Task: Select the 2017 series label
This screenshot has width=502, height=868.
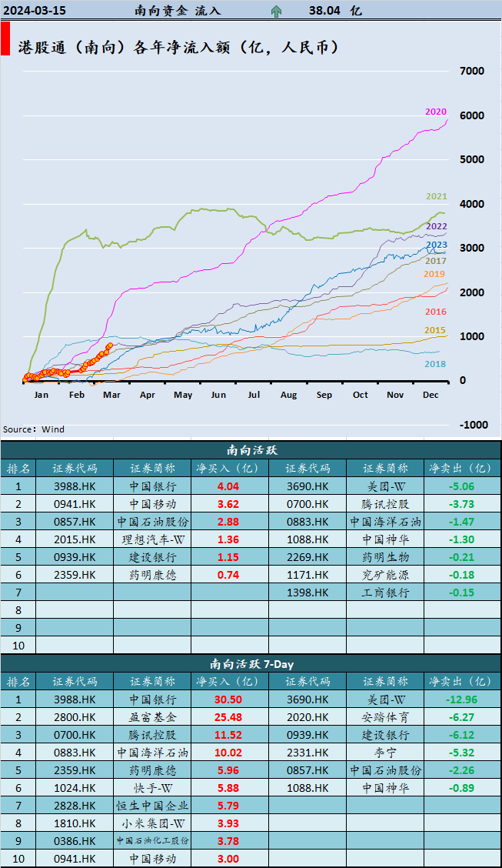Action: (436, 261)
